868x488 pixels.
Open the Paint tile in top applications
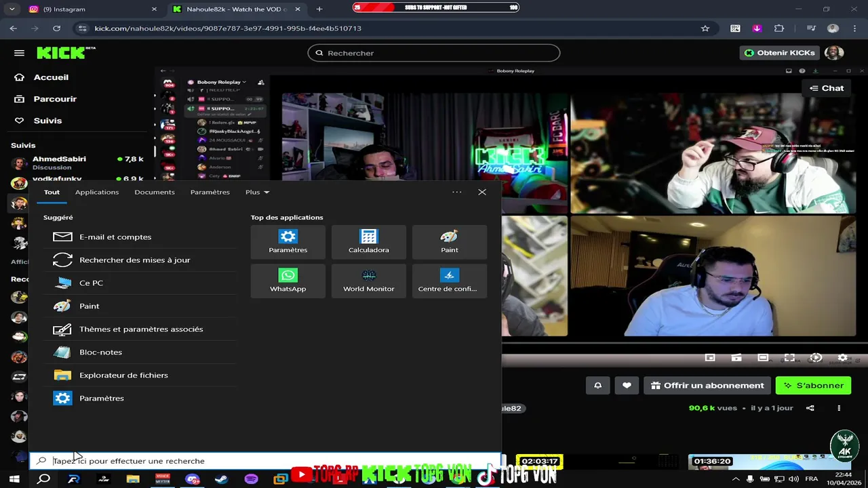coord(449,242)
